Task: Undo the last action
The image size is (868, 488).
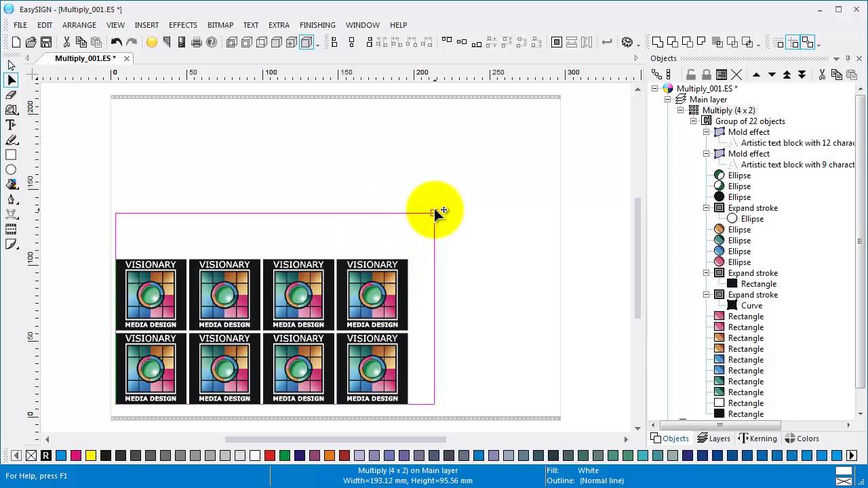Action: click(117, 42)
